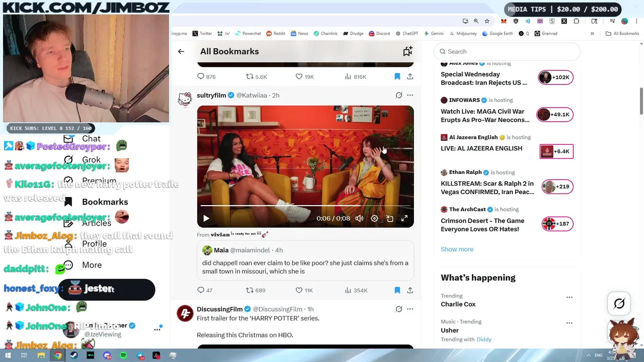
Task: Open More in X sidebar
Action: (83, 265)
